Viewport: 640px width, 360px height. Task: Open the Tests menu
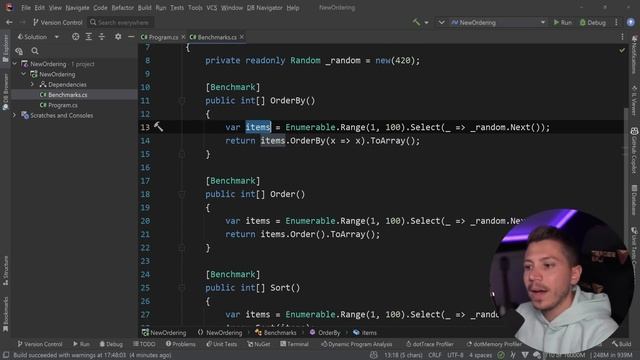click(177, 8)
